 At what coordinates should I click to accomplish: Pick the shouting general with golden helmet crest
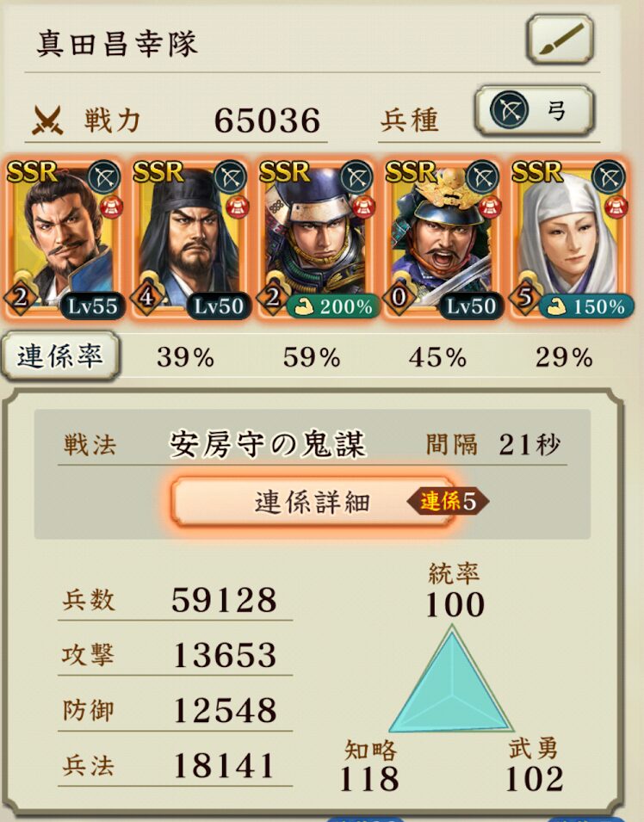[x=442, y=238]
